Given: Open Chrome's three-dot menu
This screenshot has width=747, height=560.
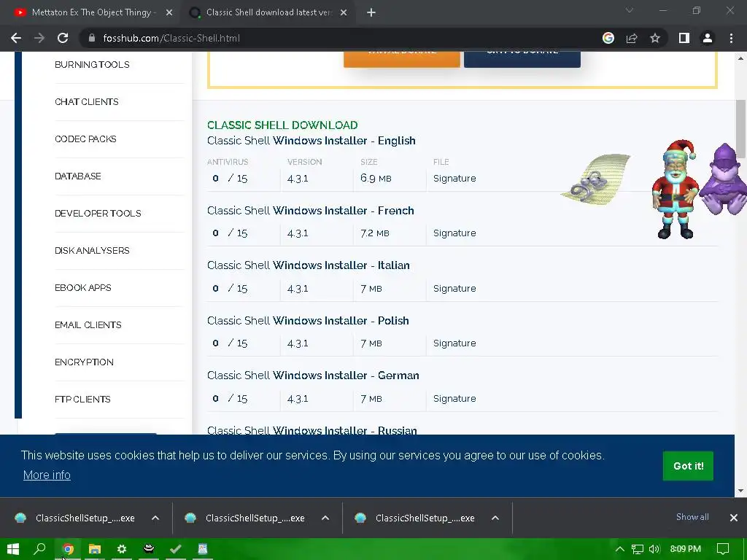Looking at the screenshot, I should pyautogui.click(x=731, y=38).
